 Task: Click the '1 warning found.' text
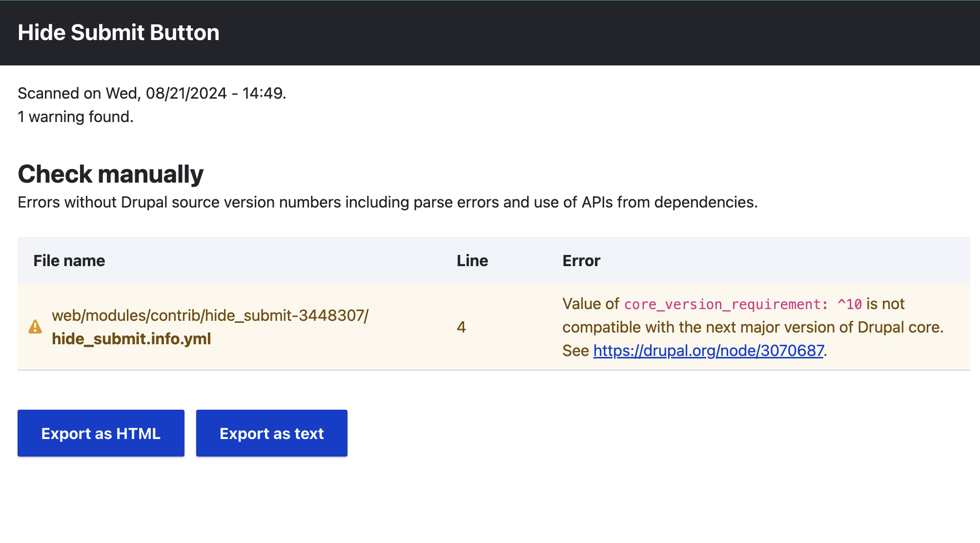point(76,117)
